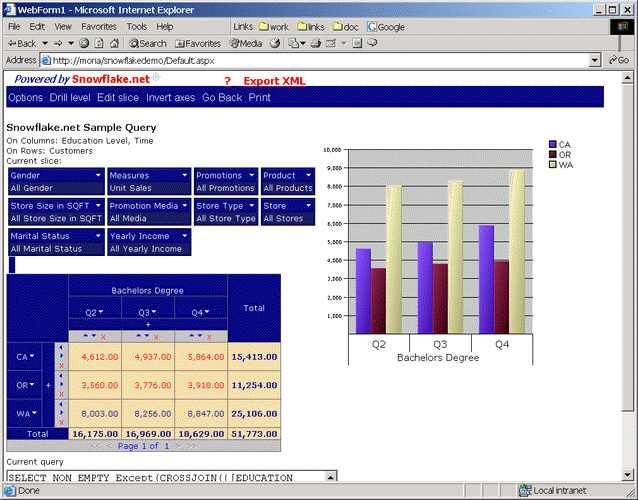The image size is (638, 500).
Task: Click the Go button beside address
Action: pos(619,60)
